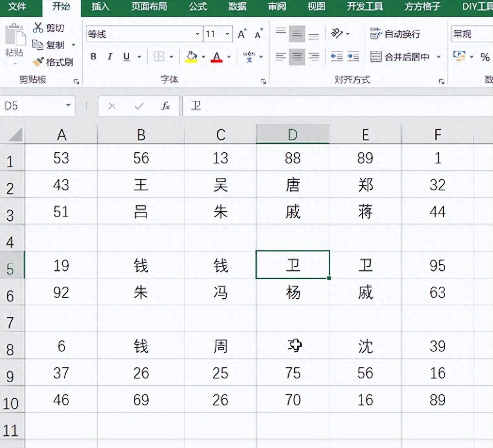Screen dimensions: 493x448
Task: Expand alignment (对齐方式) dialog launcher
Action: (x=441, y=81)
